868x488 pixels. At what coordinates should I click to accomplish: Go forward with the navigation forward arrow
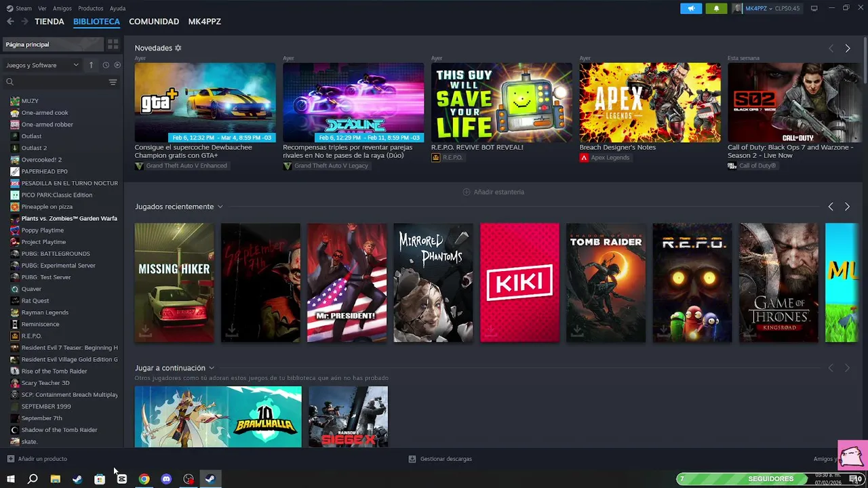(24, 22)
